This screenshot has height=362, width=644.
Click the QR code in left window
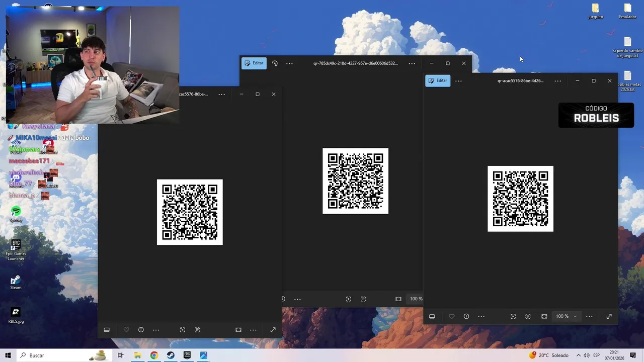pos(190,212)
